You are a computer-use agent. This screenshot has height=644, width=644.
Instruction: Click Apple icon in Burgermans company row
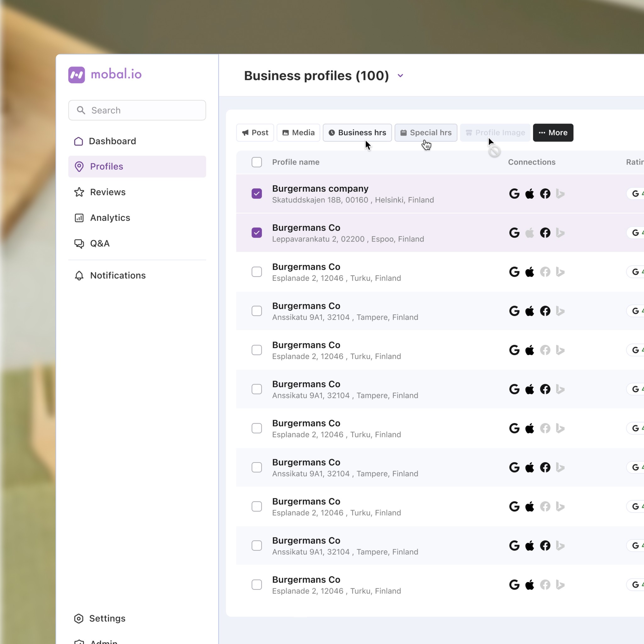[x=529, y=194]
